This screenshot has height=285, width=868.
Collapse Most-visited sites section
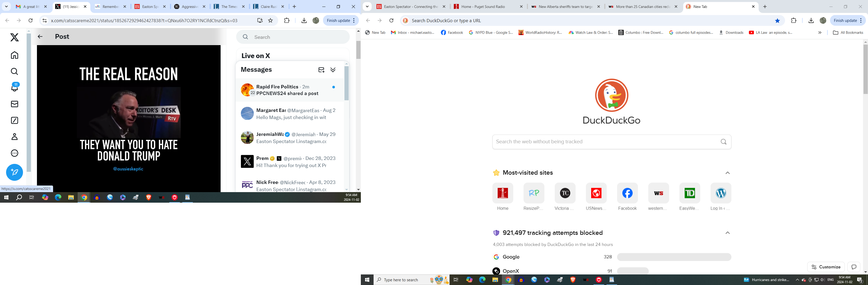click(x=727, y=173)
